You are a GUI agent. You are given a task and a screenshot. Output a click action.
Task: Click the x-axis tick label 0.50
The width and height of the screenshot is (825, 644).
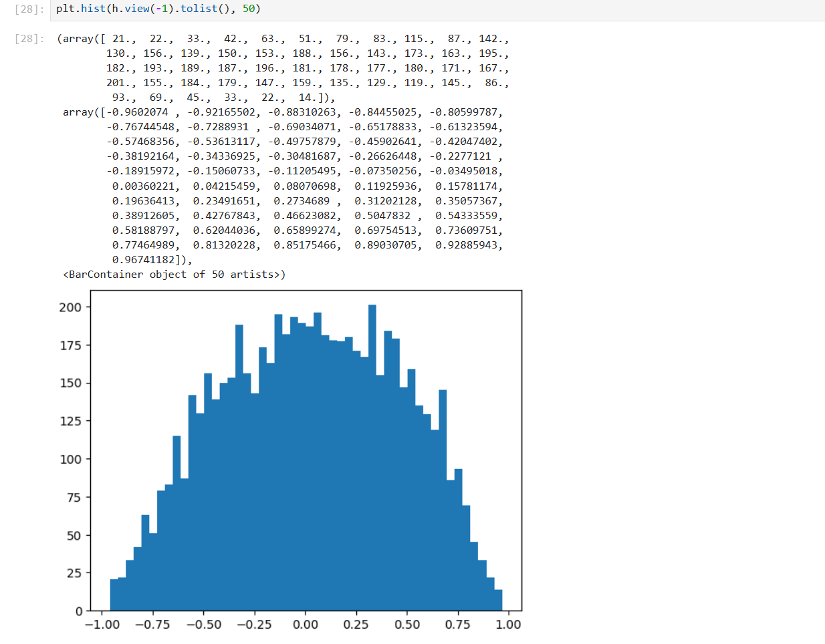[x=407, y=625]
